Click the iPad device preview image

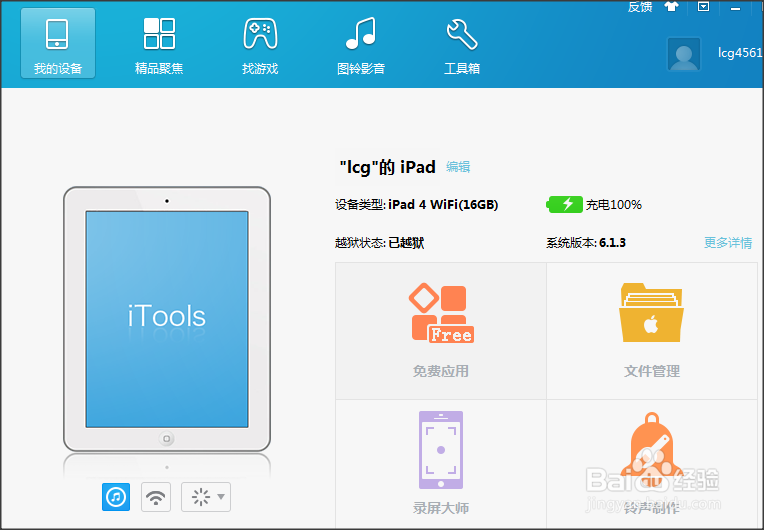[x=167, y=319]
